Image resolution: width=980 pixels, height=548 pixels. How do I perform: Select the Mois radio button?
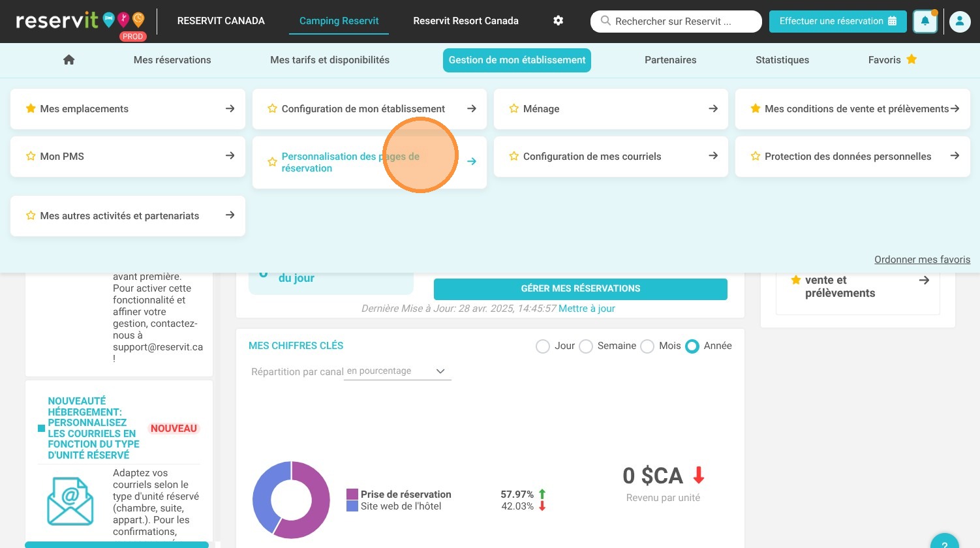[x=647, y=346]
